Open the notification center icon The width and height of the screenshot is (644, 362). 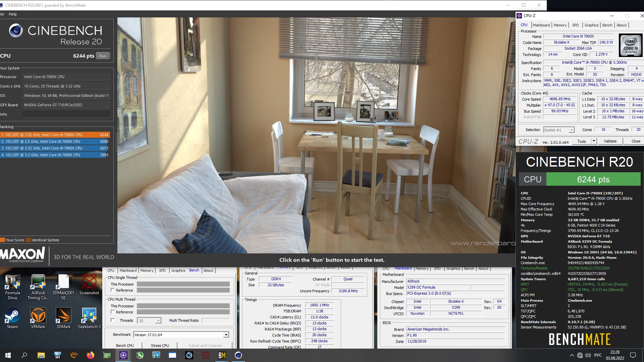coord(633,355)
